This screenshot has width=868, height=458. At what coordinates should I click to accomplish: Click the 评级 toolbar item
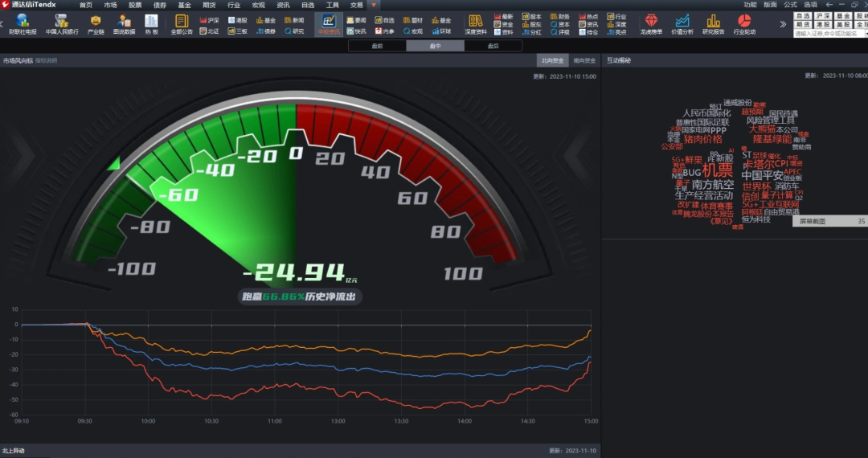559,32
